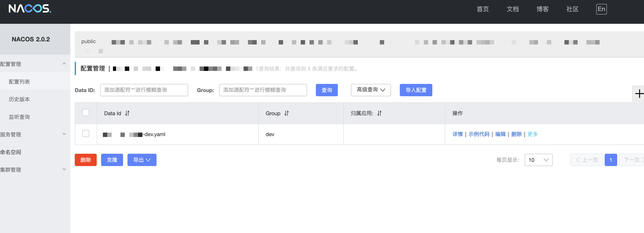644x233 pixels.
Task: Click page number 1 button
Action: (x=611, y=160)
